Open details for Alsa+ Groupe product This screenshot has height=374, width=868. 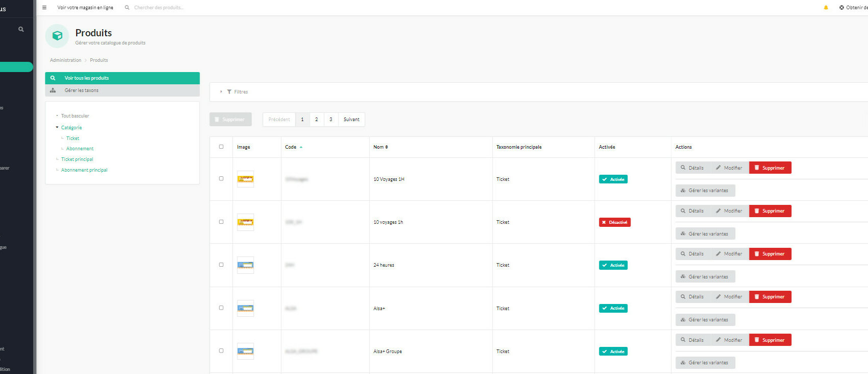[x=693, y=340]
